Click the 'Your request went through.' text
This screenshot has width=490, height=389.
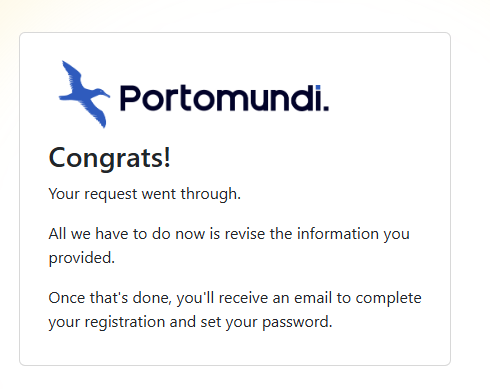point(144,194)
